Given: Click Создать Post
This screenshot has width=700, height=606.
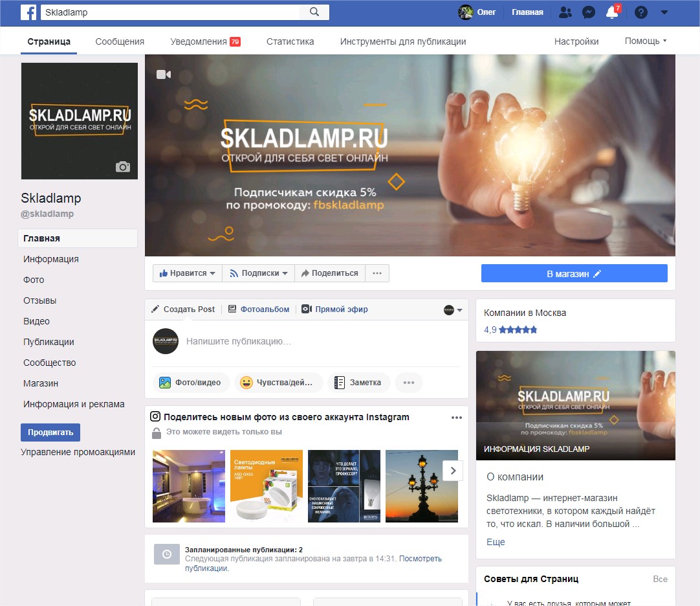Looking at the screenshot, I should point(184,309).
